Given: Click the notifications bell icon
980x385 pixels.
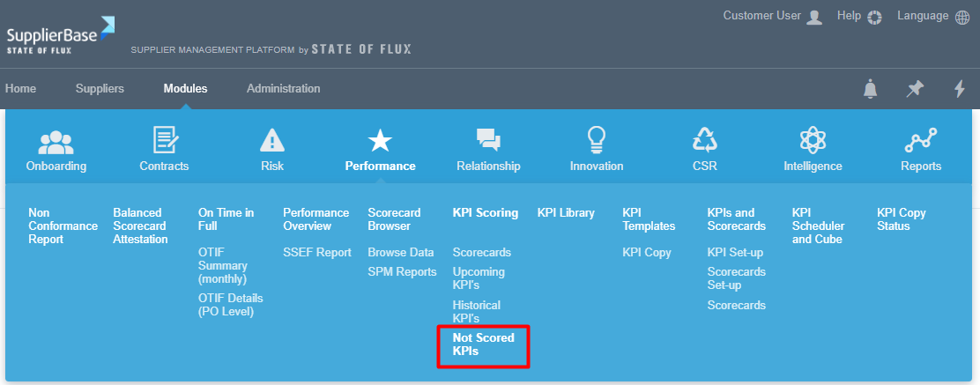Looking at the screenshot, I should click(871, 89).
